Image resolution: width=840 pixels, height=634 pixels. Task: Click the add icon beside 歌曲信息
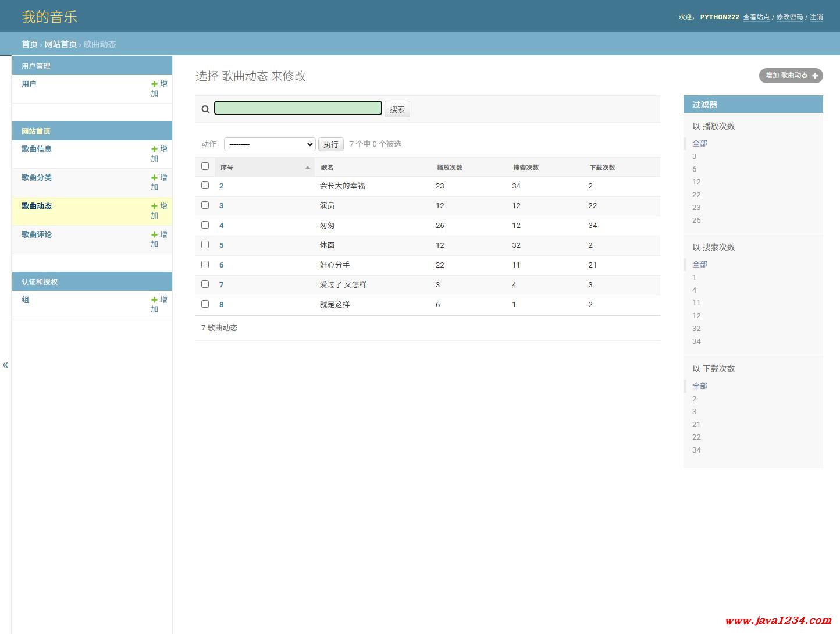tap(155, 149)
